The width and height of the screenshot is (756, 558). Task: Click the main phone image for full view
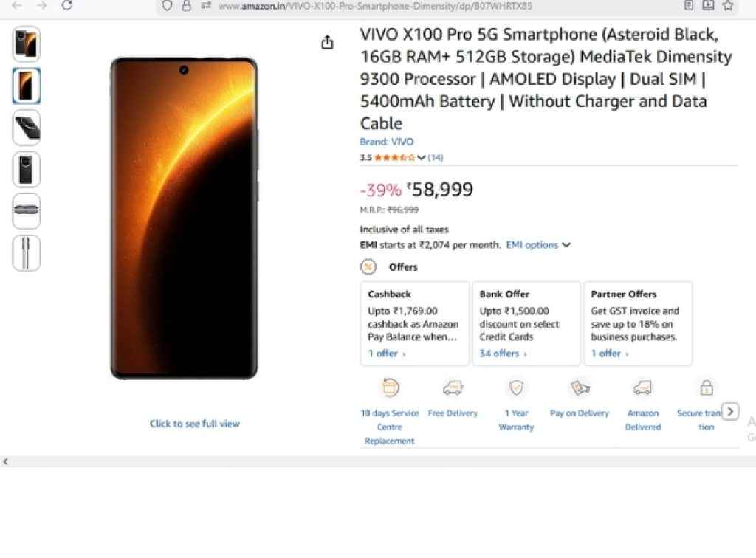click(184, 218)
